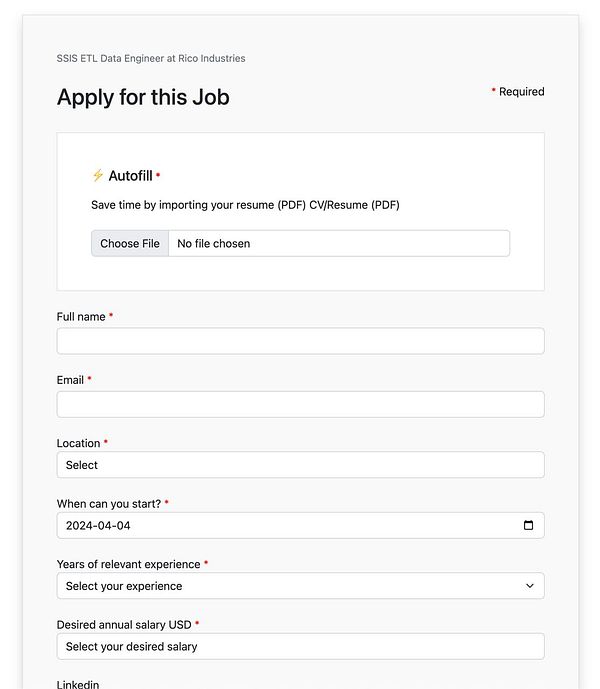
Task: Open the 'Select your desired salary' field
Action: tap(300, 647)
